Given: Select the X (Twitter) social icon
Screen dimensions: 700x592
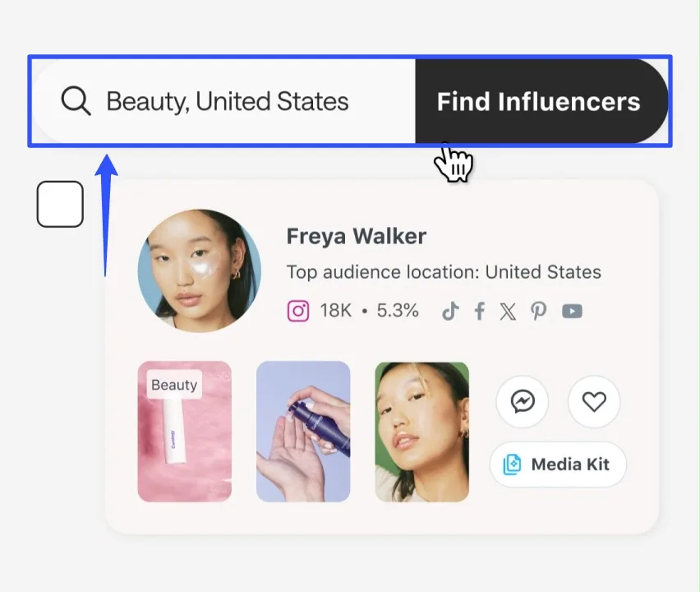Looking at the screenshot, I should 508,311.
